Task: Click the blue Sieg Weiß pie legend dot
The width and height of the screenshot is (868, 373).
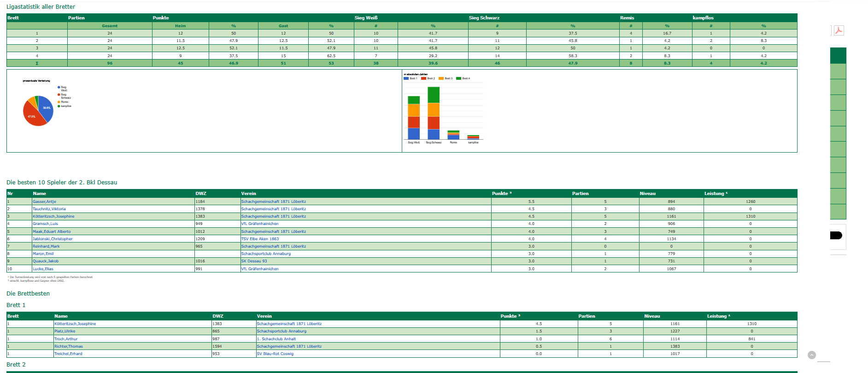Action: click(59, 87)
